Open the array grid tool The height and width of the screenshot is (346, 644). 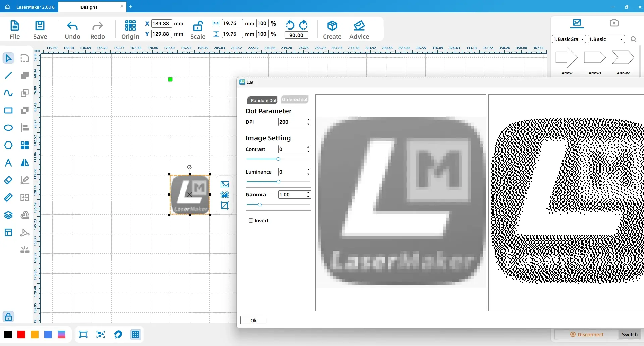25,145
